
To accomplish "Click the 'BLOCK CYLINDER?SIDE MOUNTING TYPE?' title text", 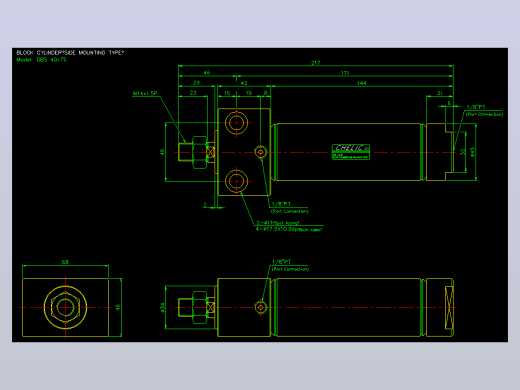I will point(70,53).
